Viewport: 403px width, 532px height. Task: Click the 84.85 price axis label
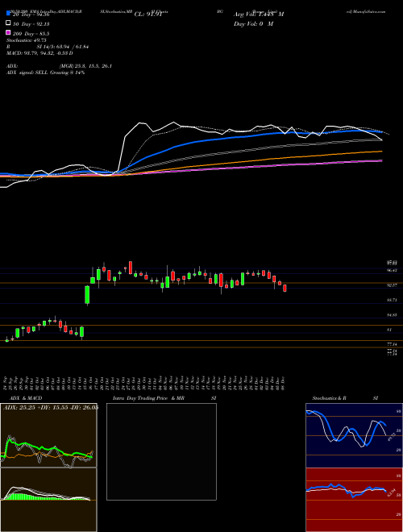pos(392,315)
